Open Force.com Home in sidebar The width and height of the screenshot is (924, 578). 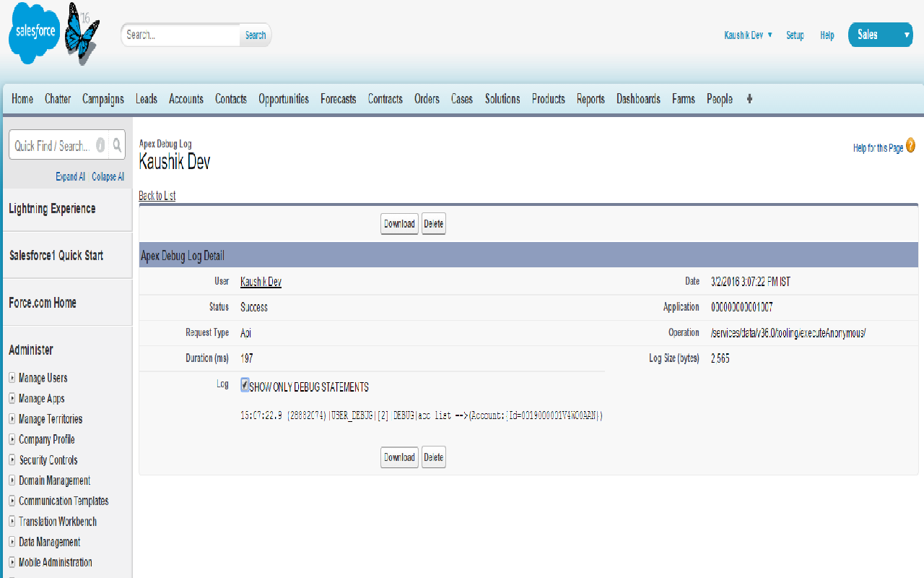pyautogui.click(x=43, y=303)
